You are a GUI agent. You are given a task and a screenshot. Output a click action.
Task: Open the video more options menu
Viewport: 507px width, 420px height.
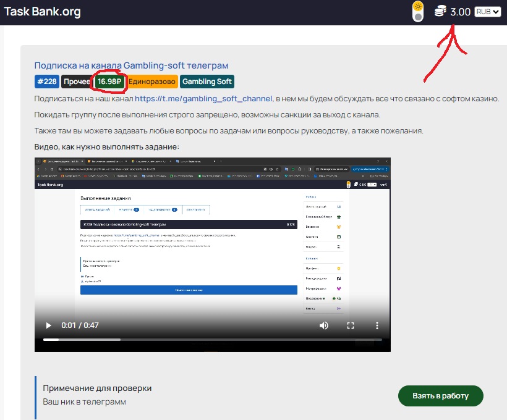point(377,325)
